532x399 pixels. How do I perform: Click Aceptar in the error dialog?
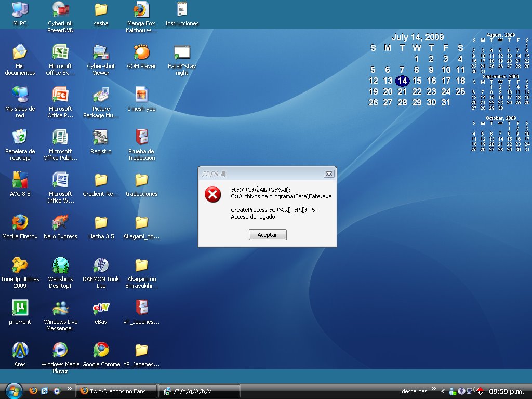(268, 235)
